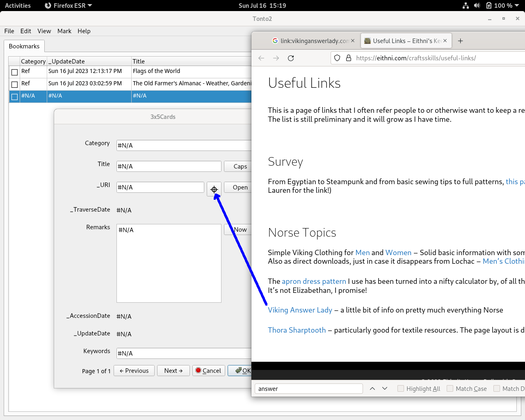
Task: Reload the page with the refresh icon
Action: pos(291,58)
